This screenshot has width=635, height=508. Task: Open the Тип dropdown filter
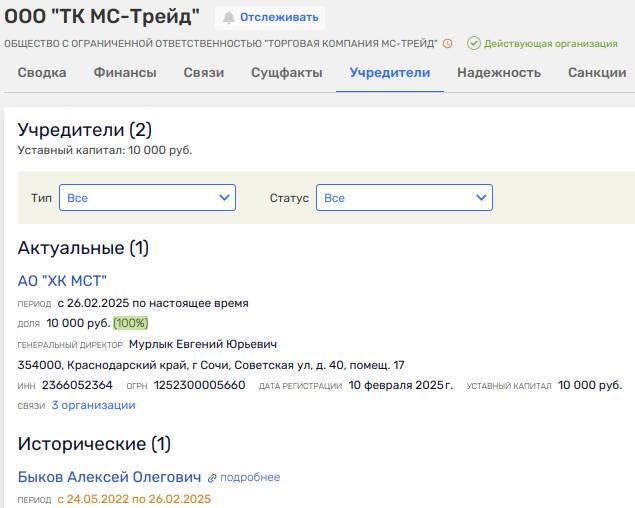tap(147, 198)
